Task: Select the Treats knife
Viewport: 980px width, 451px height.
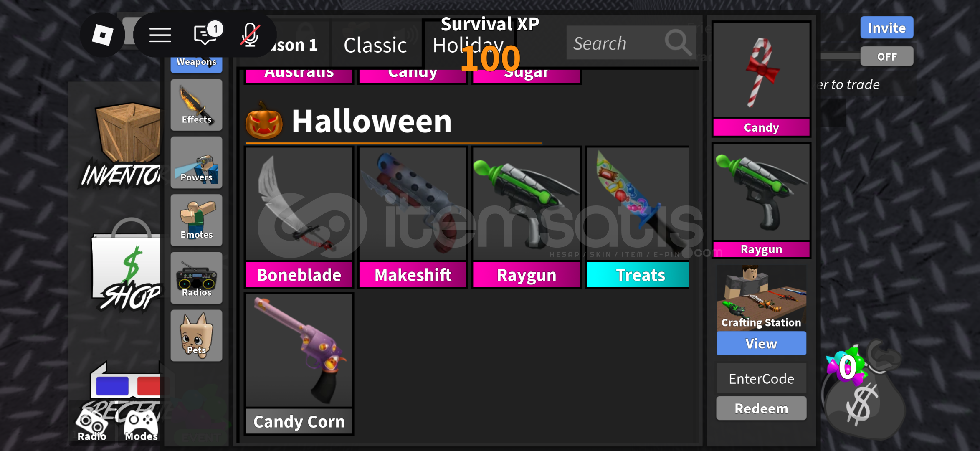Action: tap(638, 217)
